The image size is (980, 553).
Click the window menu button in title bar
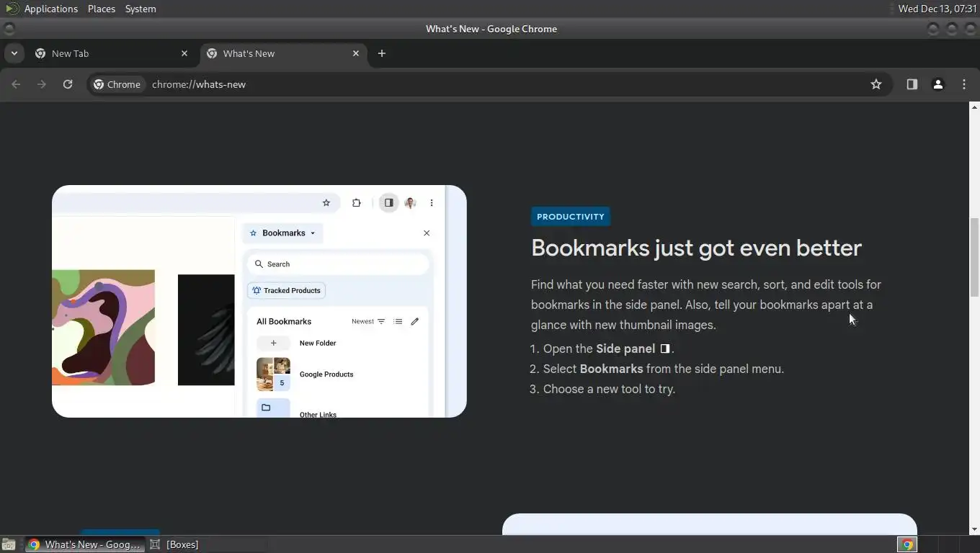click(9, 29)
